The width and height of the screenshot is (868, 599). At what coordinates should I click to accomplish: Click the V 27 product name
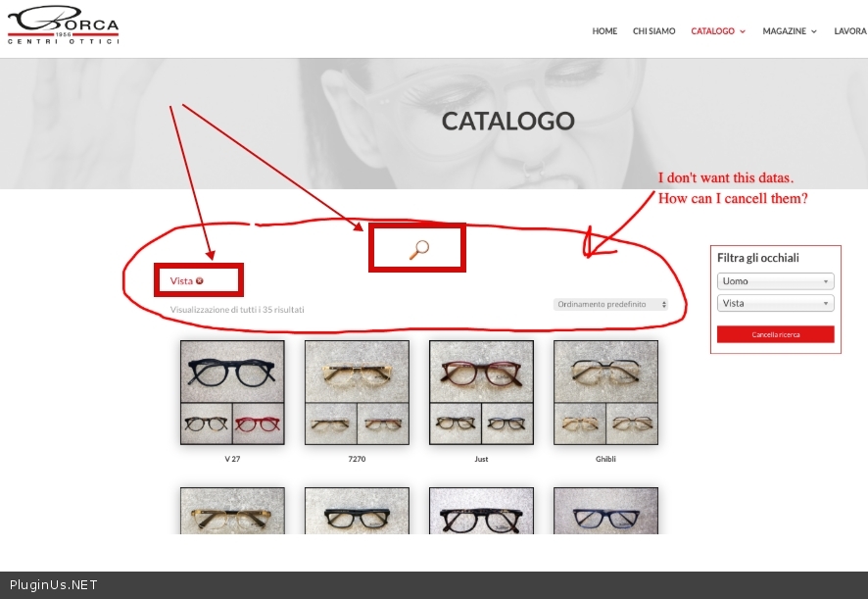point(232,459)
